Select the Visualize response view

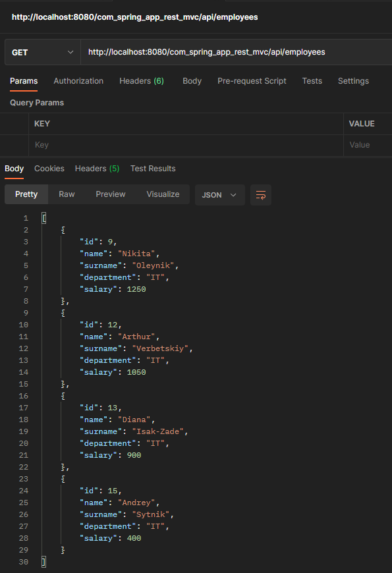click(163, 194)
